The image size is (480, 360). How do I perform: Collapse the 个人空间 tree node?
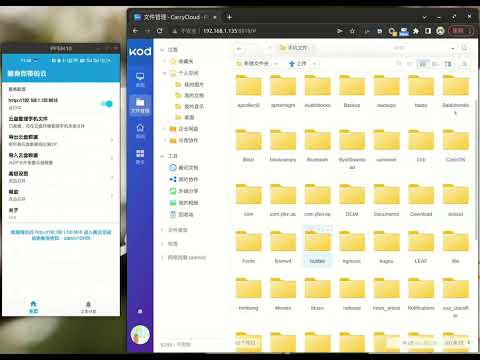coord(164,73)
